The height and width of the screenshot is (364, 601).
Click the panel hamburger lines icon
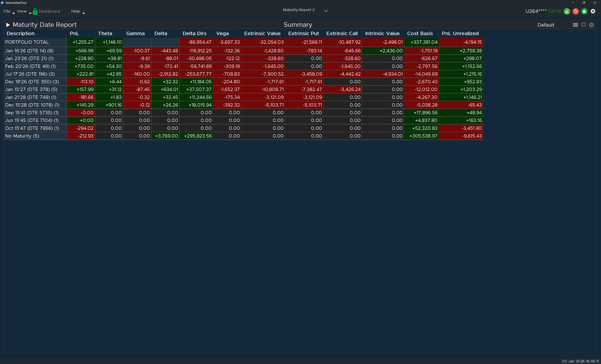pyautogui.click(x=575, y=25)
